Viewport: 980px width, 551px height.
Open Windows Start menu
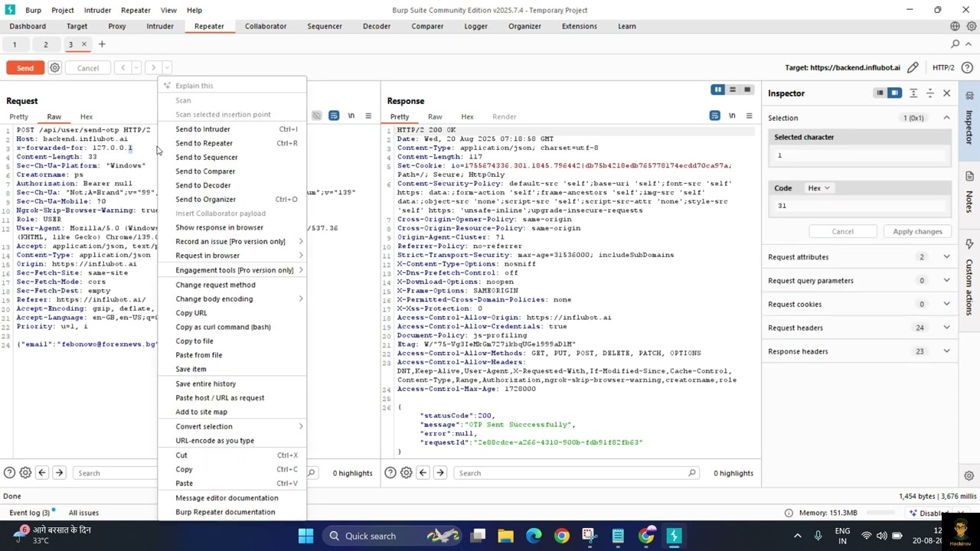[x=305, y=536]
